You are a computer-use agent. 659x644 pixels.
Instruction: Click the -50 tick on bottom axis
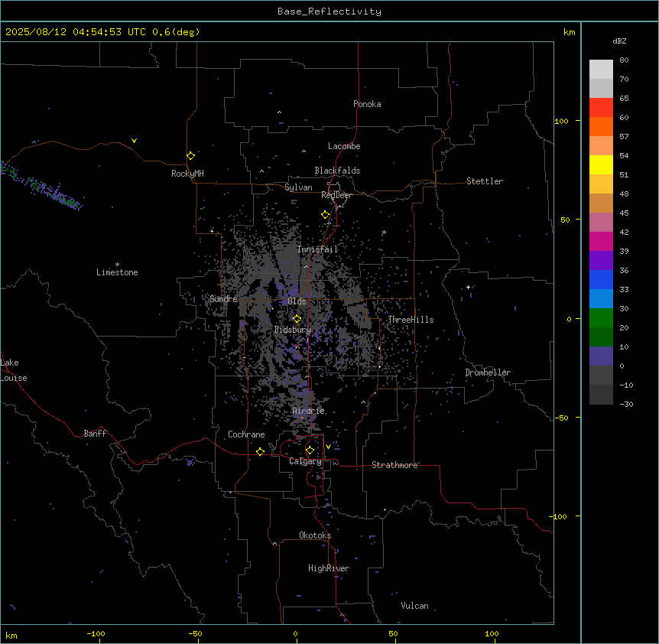pos(195,633)
